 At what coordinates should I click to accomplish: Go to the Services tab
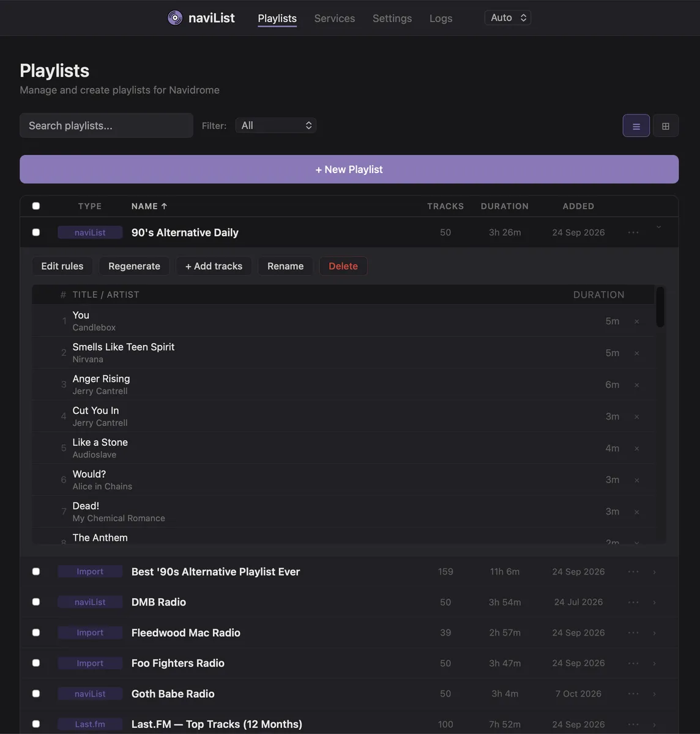[x=335, y=18]
